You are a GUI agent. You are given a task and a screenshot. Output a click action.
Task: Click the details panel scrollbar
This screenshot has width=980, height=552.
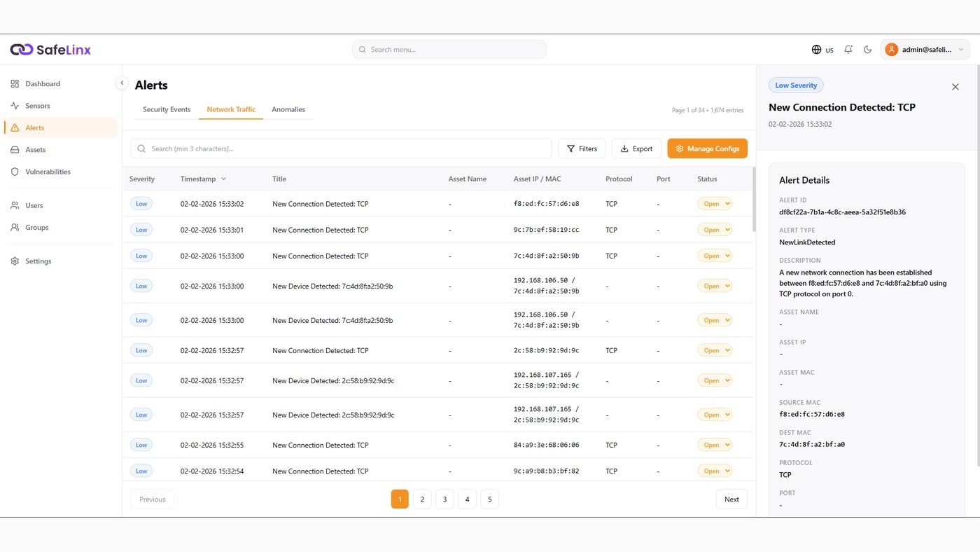[x=978, y=266]
